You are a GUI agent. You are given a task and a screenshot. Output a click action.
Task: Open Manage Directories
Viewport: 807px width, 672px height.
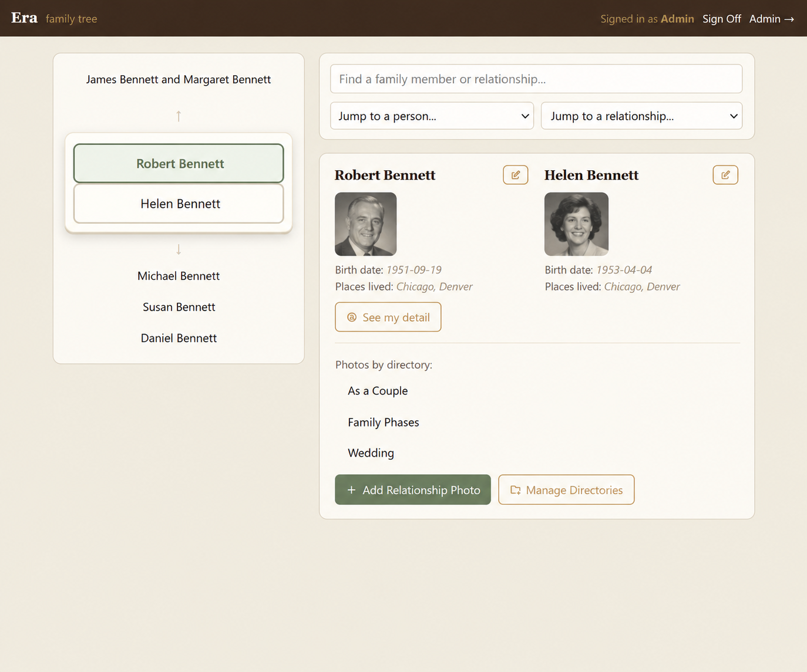(x=566, y=489)
